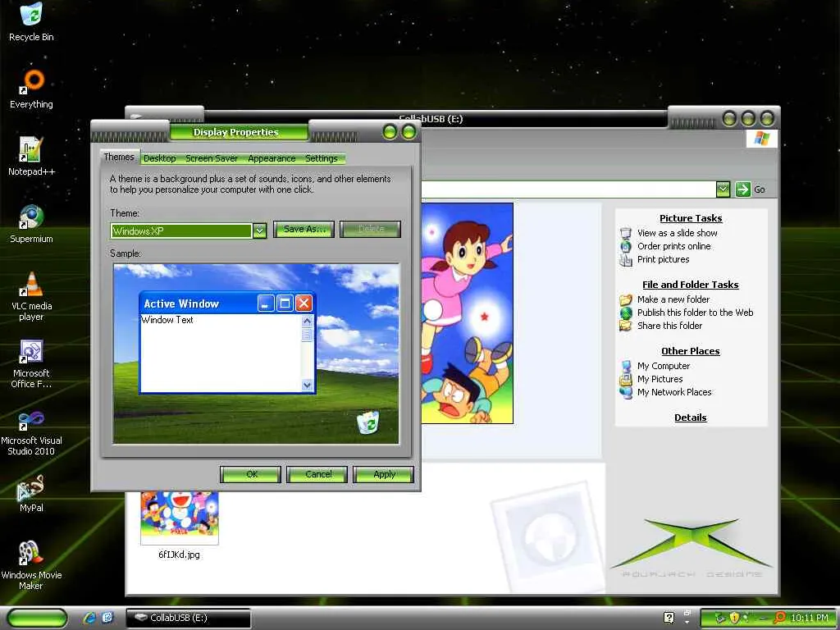This screenshot has width=840, height=630.
Task: Click Order prints online link
Action: click(674, 246)
